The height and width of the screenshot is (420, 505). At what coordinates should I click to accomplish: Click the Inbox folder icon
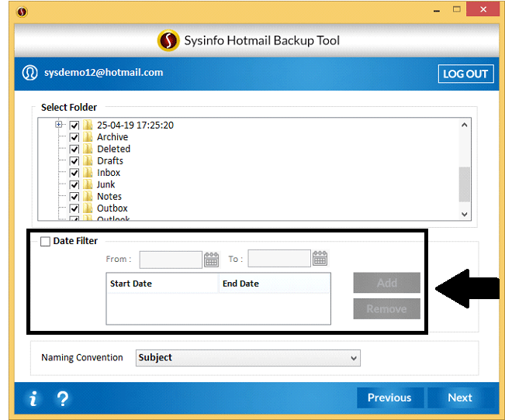(x=88, y=173)
